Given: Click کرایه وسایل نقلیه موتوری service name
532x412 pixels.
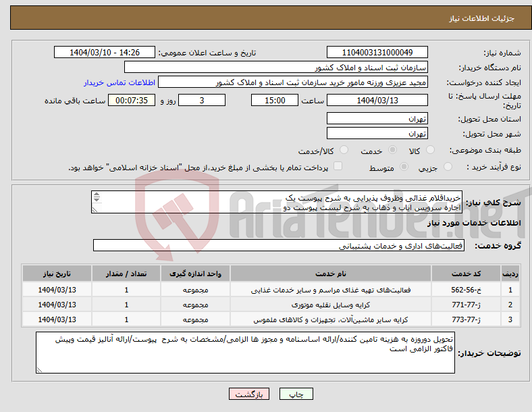Looking at the screenshot, I should (x=330, y=305).
